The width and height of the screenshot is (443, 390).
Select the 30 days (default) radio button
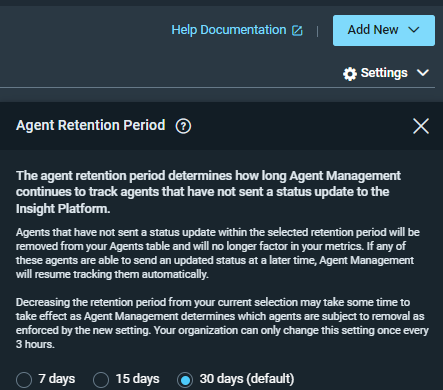(185, 380)
